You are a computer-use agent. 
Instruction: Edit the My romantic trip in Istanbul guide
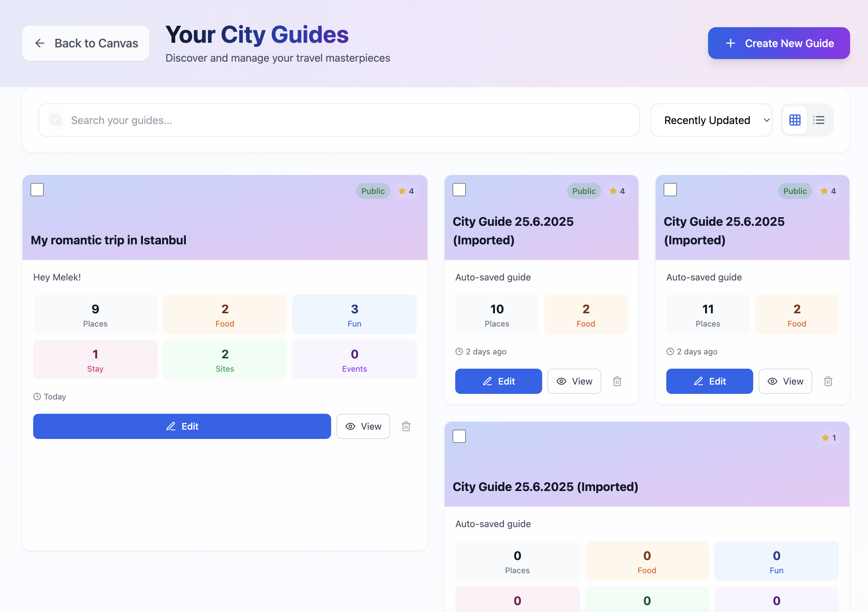pyautogui.click(x=182, y=426)
